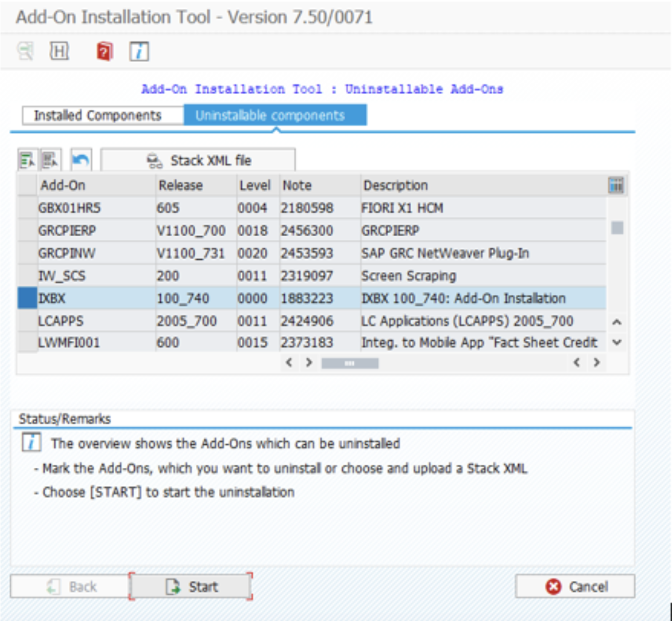Click the select all rows icon above table
672x621 pixels.
click(x=27, y=160)
